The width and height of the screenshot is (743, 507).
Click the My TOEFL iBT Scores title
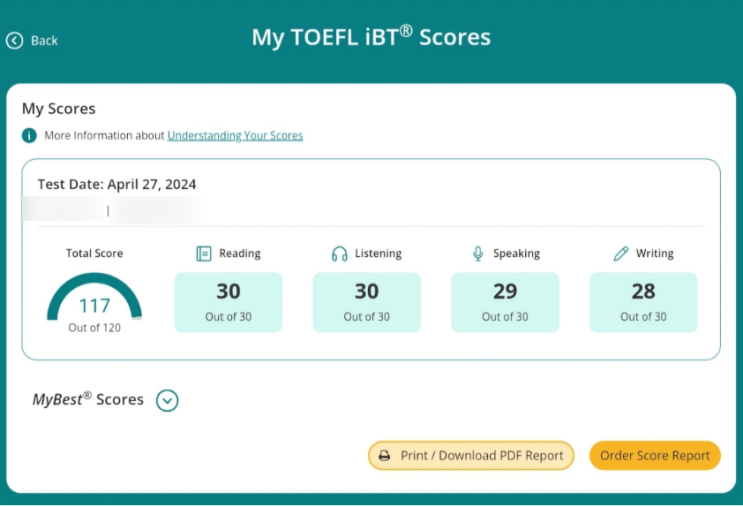click(371, 37)
